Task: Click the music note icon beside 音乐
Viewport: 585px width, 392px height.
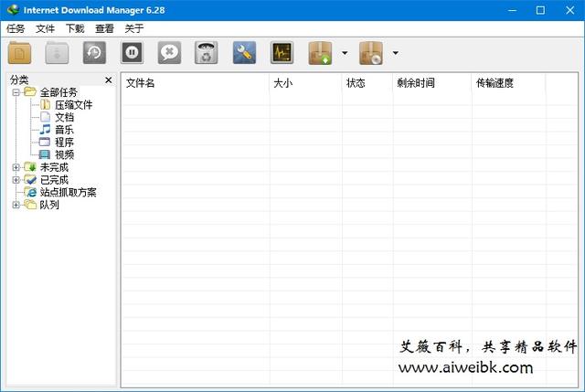Action: point(45,130)
